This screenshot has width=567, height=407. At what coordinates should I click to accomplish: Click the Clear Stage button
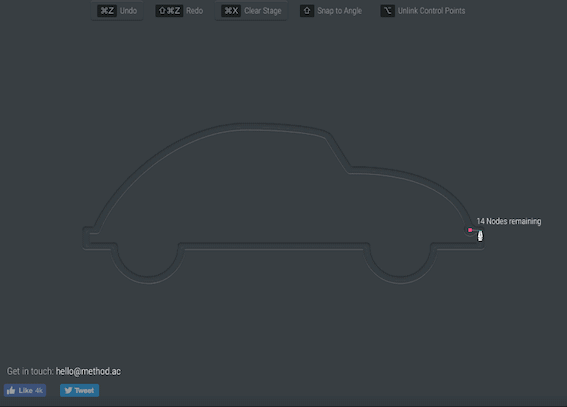pos(251,11)
